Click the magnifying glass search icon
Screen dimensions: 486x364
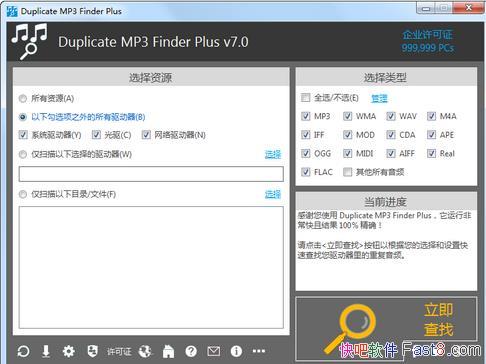[351, 328]
